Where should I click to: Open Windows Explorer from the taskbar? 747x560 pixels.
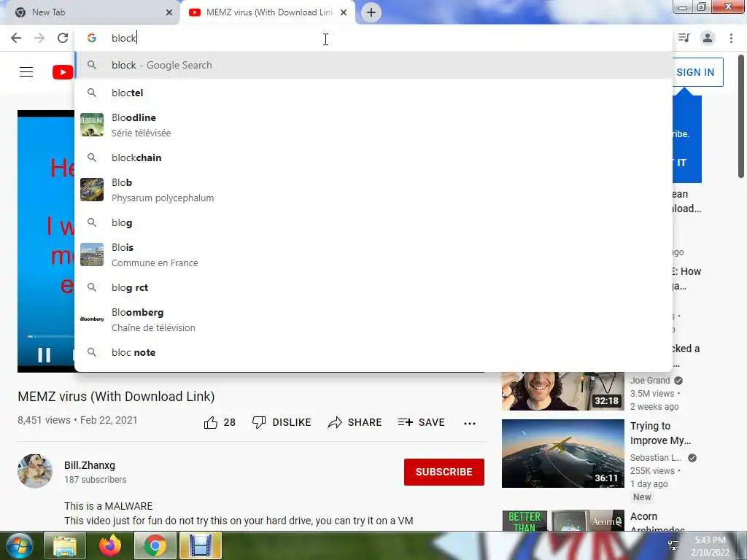[65, 545]
